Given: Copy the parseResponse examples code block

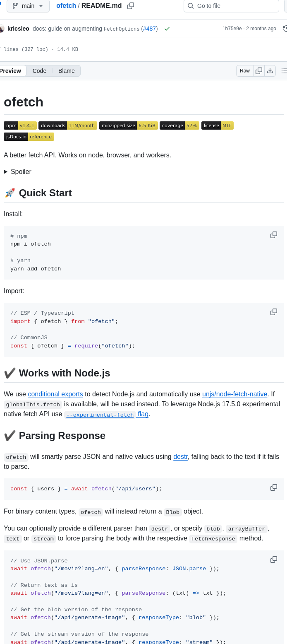Looking at the screenshot, I should 273,560.
